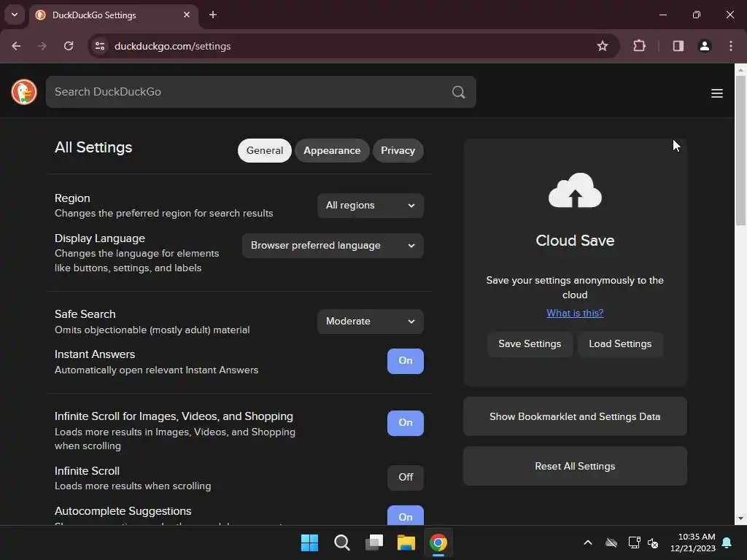
Task: Toggle the Chrome side panel icon
Action: tap(678, 46)
